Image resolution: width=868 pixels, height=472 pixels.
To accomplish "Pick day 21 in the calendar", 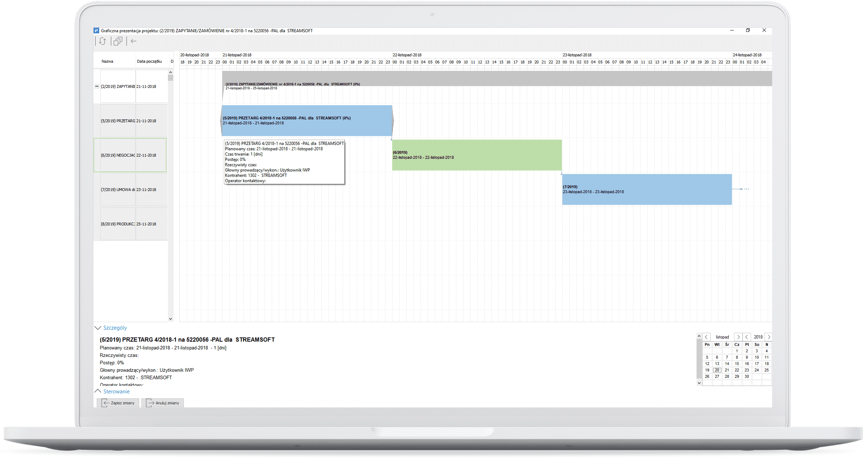I will 727,370.
